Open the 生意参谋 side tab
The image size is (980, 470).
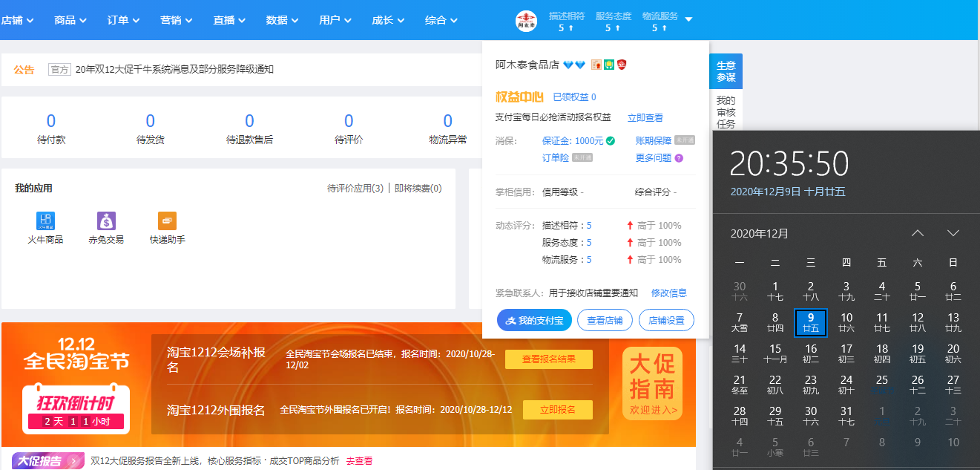point(726,71)
